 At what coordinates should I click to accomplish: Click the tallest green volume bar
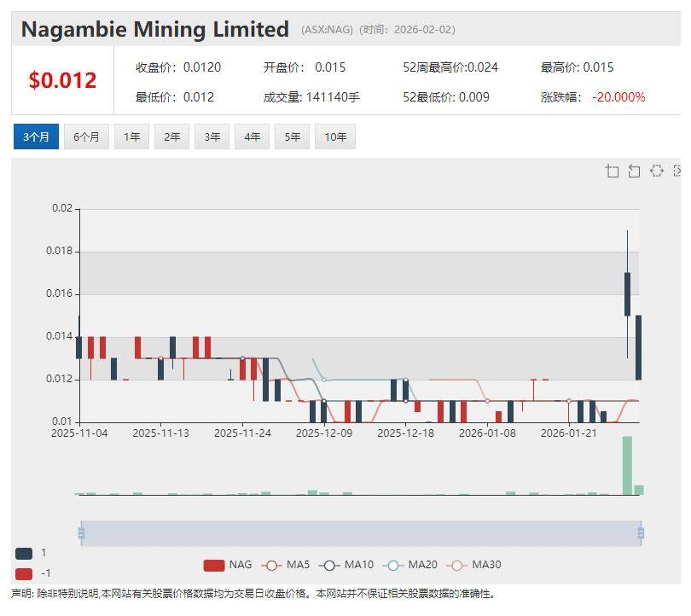click(x=627, y=465)
